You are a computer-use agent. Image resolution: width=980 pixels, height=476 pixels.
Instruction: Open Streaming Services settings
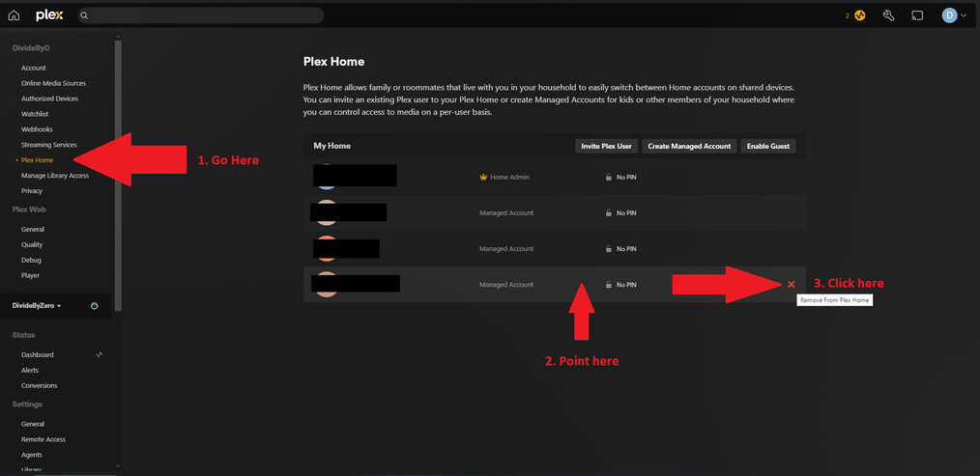(x=48, y=145)
